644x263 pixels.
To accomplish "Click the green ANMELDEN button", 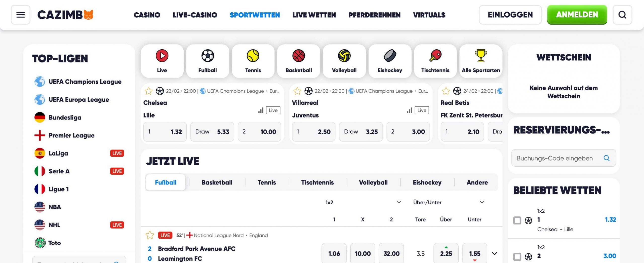I will [x=577, y=15].
